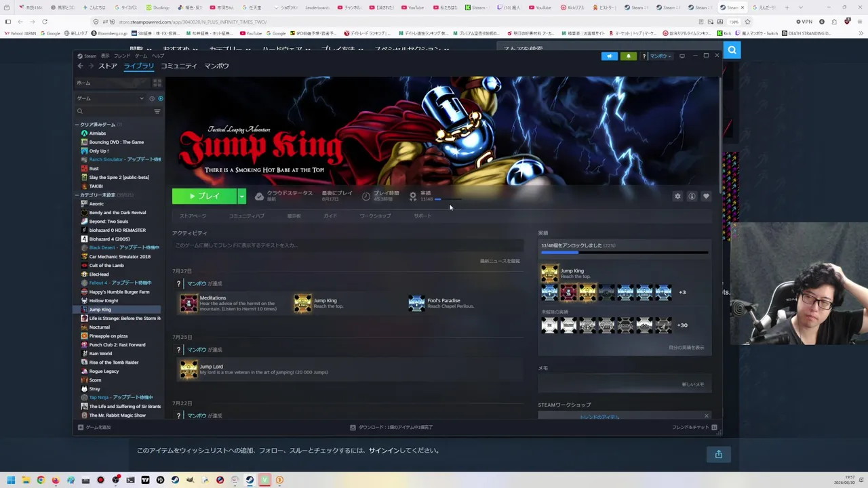
Task: Expand the マンボウ account dropdown
Action: [660, 56]
